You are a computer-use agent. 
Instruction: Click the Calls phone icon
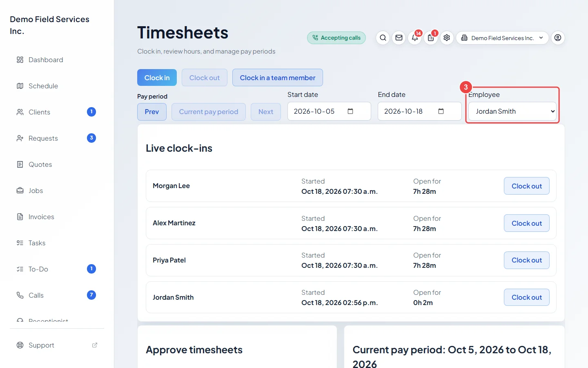click(20, 295)
